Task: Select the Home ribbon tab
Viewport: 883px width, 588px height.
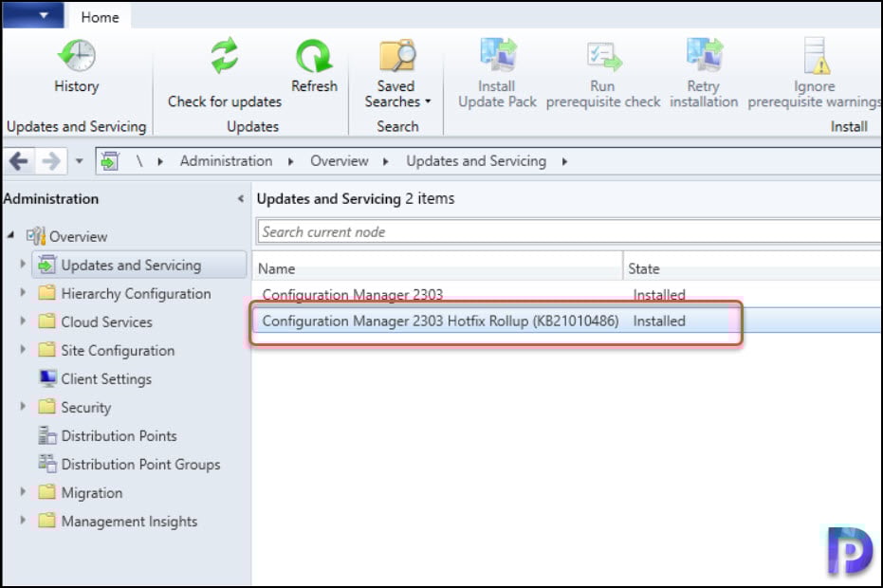Action: 100,17
